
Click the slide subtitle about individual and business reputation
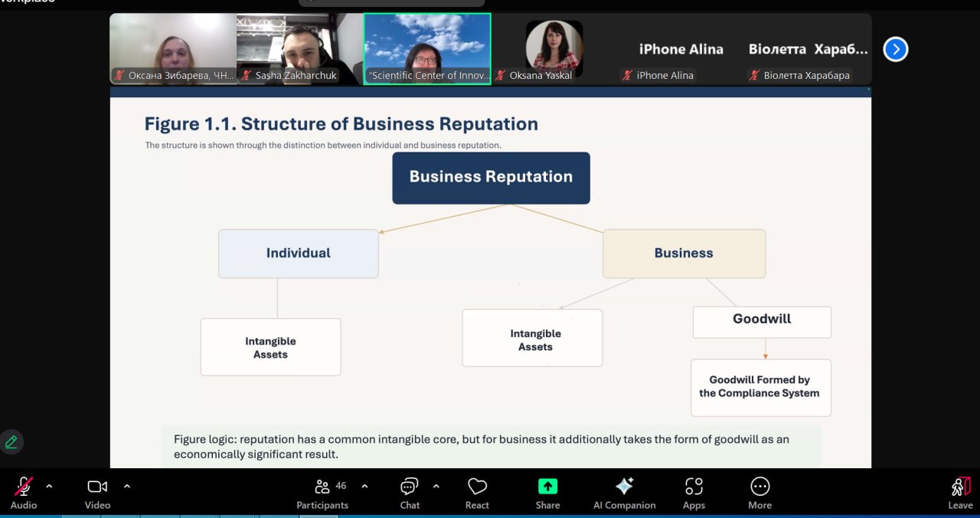click(323, 145)
